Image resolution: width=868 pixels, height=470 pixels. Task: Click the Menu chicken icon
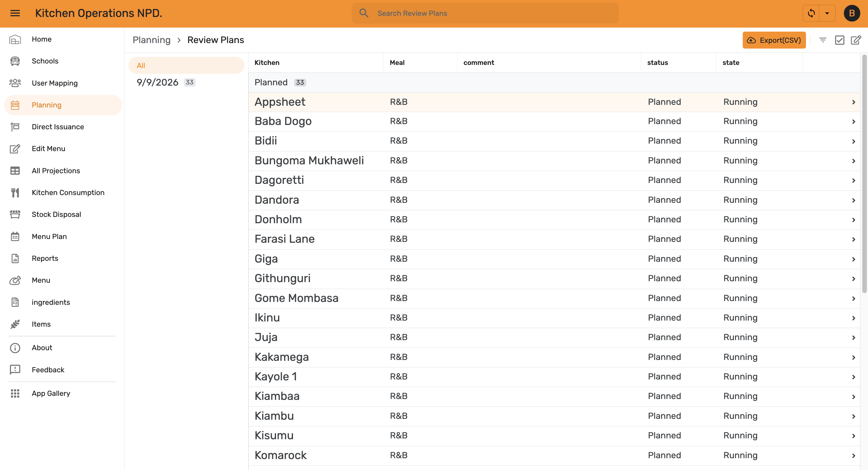click(x=15, y=280)
